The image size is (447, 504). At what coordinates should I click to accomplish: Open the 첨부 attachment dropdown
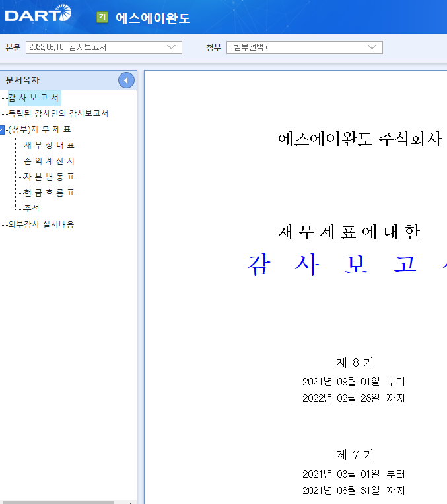[x=304, y=47]
